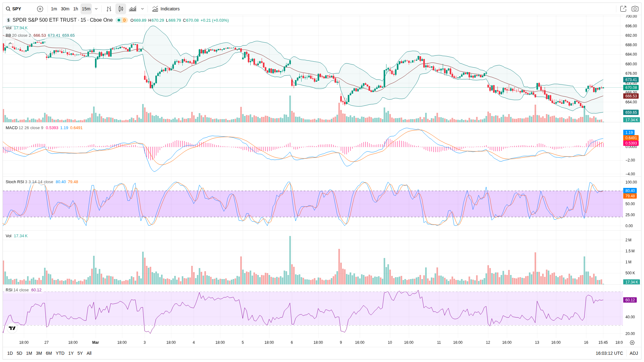The image size is (644, 362).
Task: Select the 30m interval
Action: 65,9
